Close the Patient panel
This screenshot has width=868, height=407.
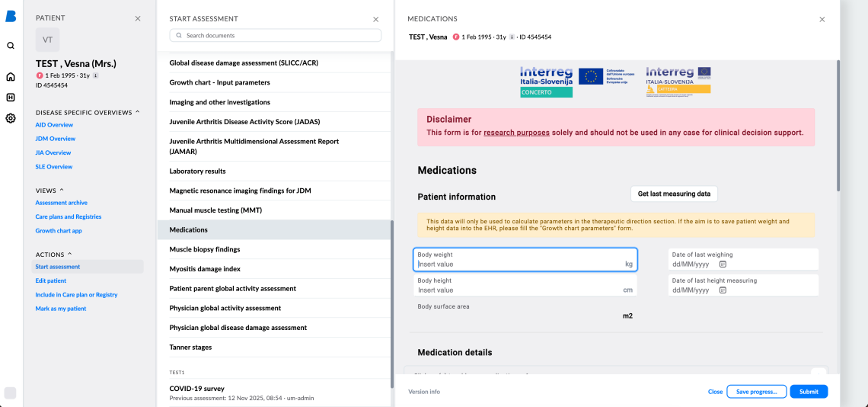(x=138, y=18)
